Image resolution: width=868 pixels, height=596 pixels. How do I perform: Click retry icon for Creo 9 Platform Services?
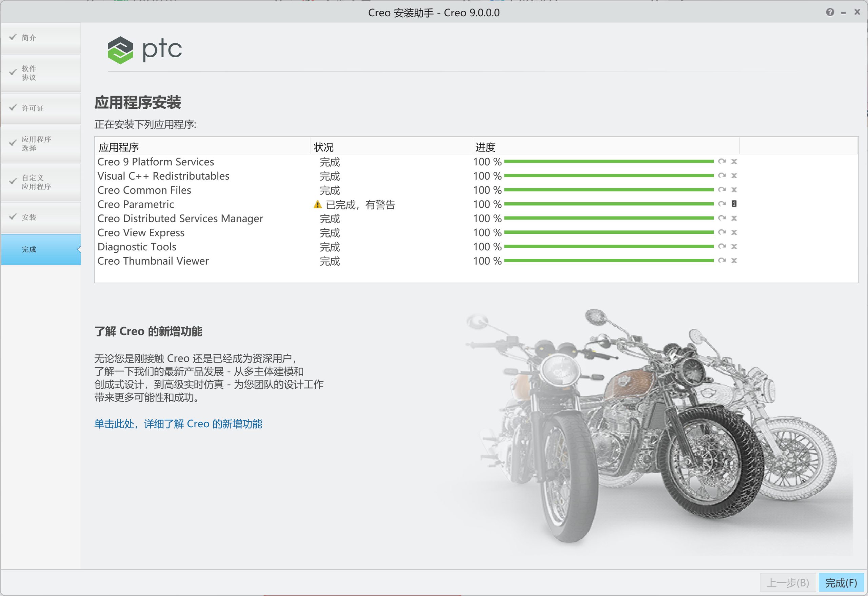[x=722, y=161]
